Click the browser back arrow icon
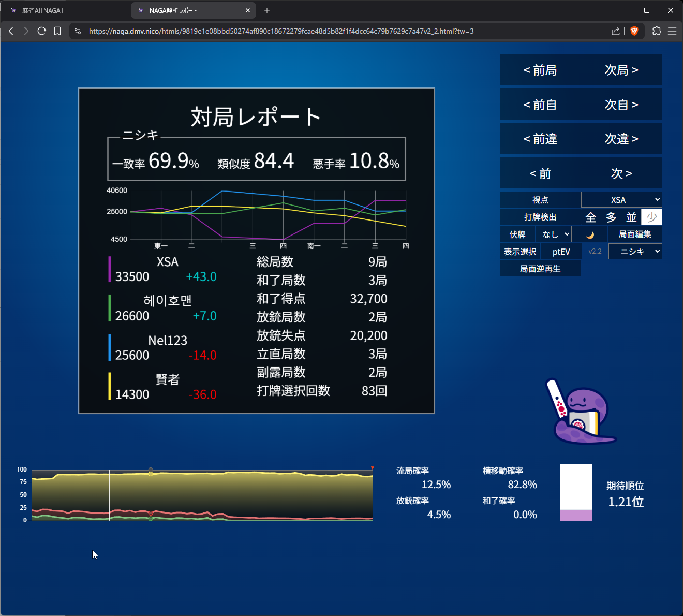 [x=11, y=31]
